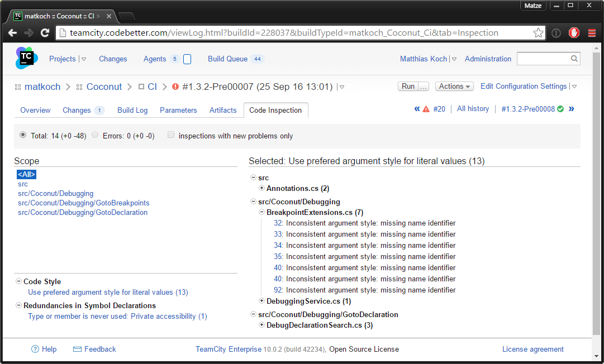Open 'Type or member is never used' inspection
This screenshot has height=364, width=604.
117,316
